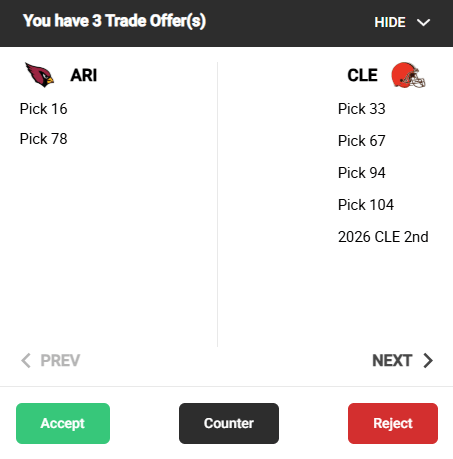Collapse offers with the HIDE chevron

point(423,23)
